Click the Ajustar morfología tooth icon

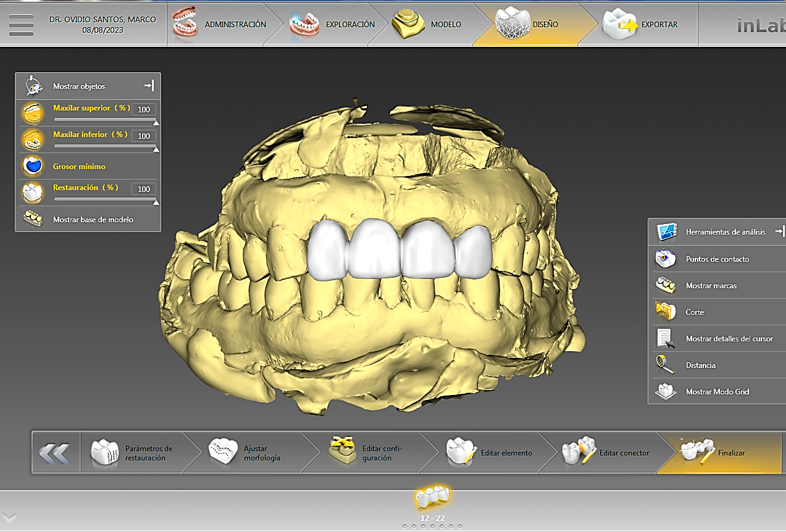(224, 451)
